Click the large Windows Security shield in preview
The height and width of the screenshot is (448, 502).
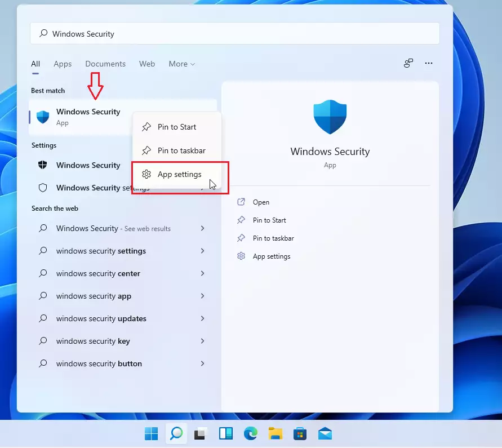[x=330, y=117]
